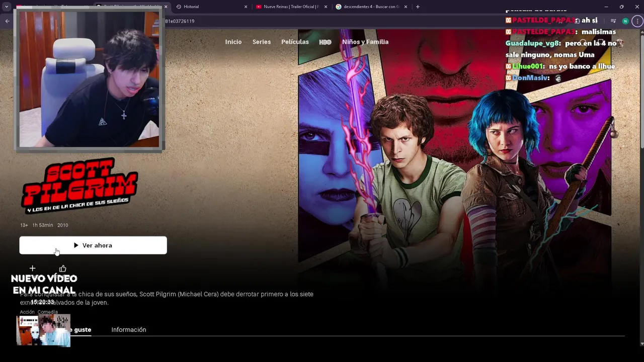
Task: Go to Inicio in the navigation
Action: point(233,42)
